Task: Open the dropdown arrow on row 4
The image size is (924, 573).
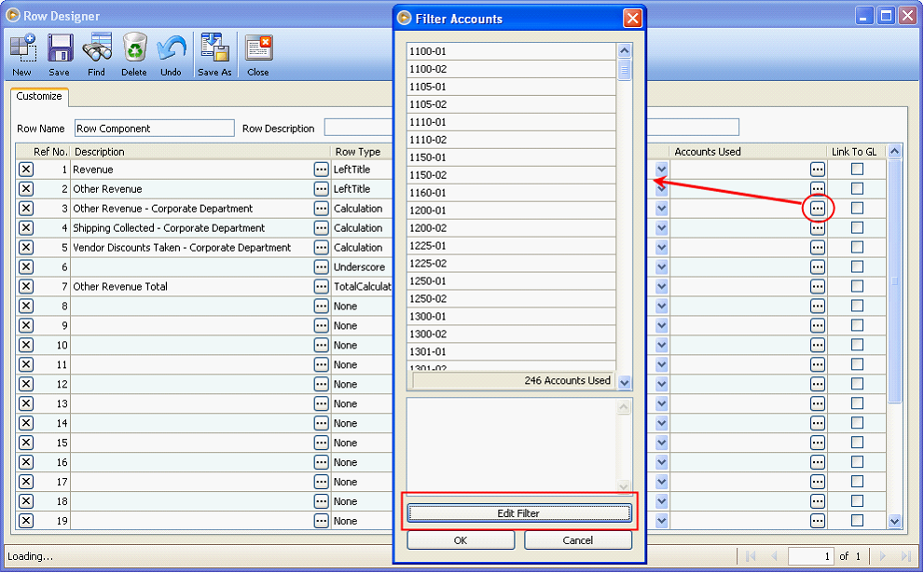Action: pos(661,228)
